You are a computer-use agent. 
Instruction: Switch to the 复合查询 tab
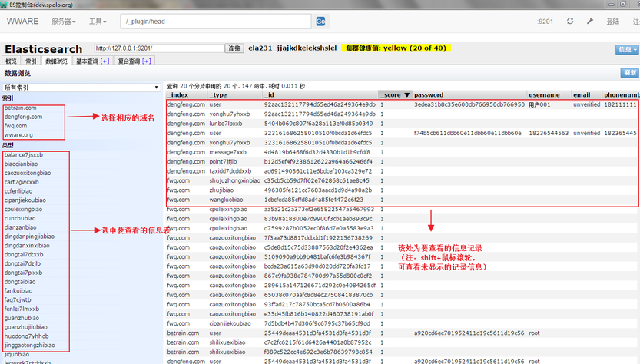128,61
